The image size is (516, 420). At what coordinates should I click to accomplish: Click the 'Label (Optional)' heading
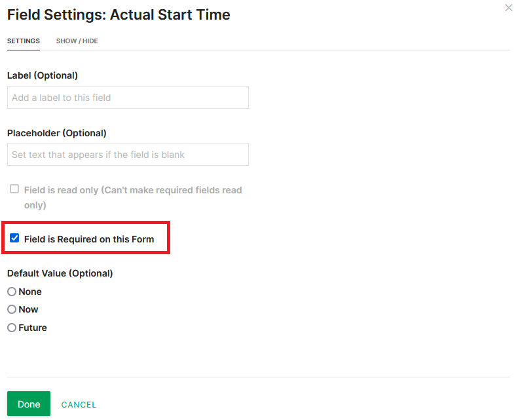(x=43, y=75)
